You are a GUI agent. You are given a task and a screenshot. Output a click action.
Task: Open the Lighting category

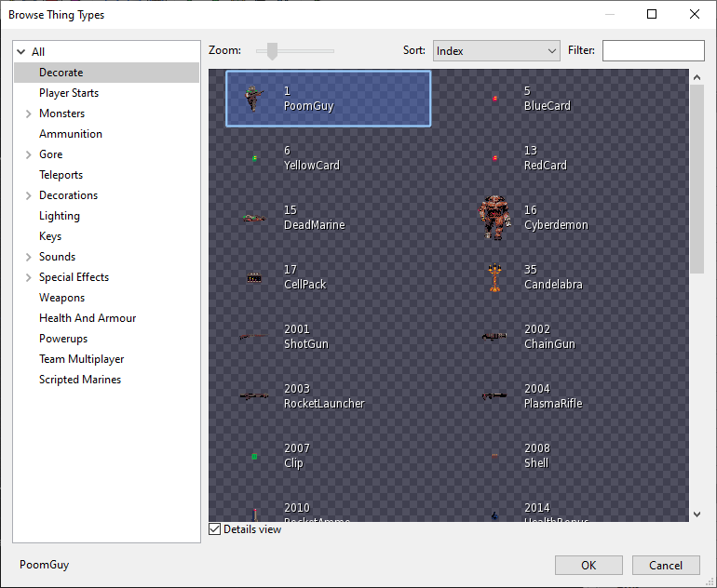point(60,216)
